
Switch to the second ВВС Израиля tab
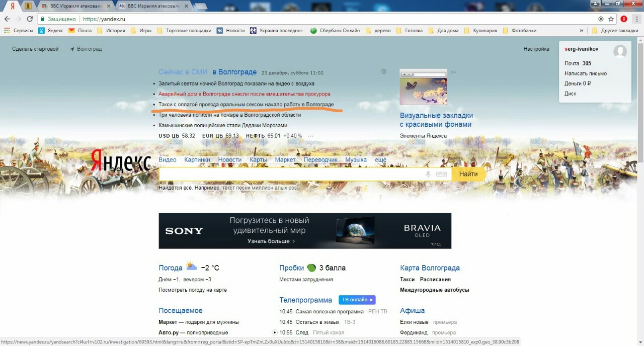[153, 6]
